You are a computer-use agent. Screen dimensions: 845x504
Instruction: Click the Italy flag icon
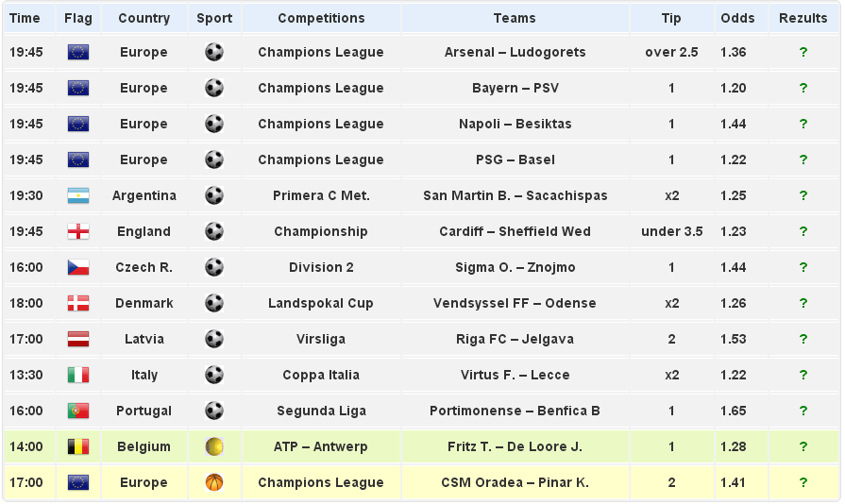(78, 376)
